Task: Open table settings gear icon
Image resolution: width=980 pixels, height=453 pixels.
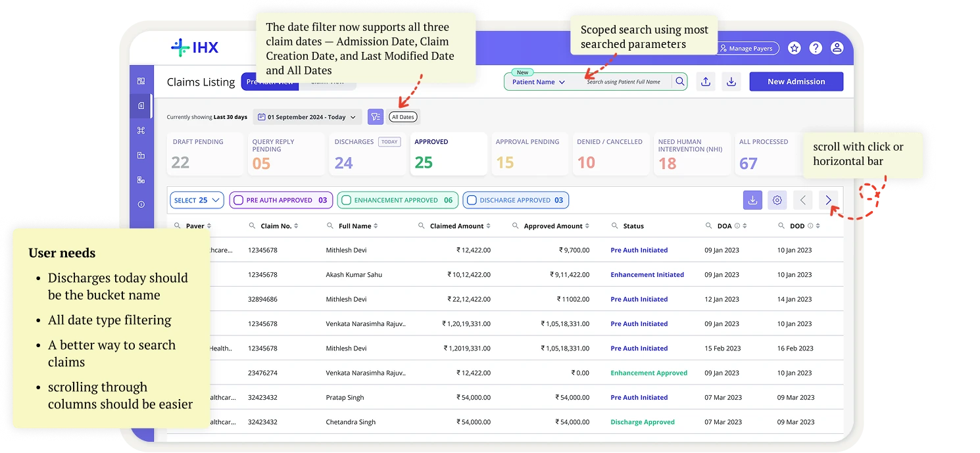Action: (777, 200)
